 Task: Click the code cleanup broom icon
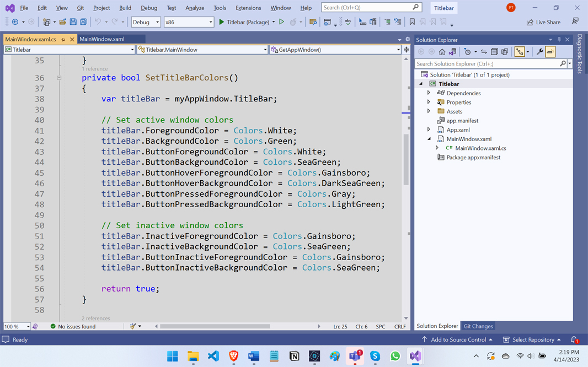point(133,326)
